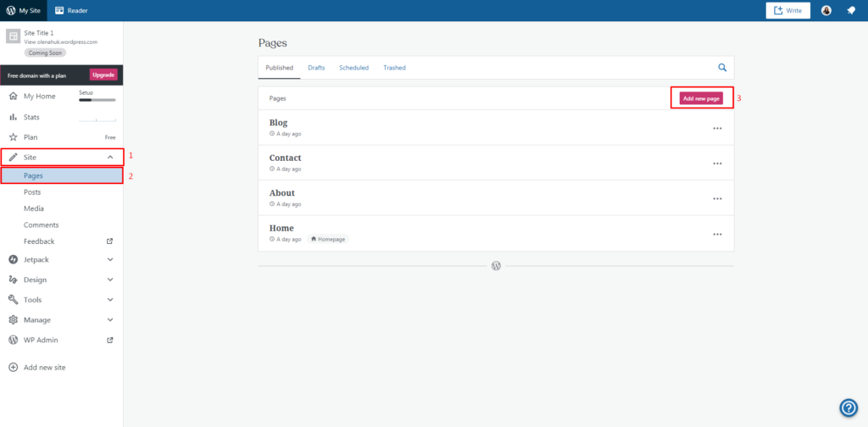The image size is (868, 427).
Task: Expand the Jetpack section chevron
Action: [110, 259]
